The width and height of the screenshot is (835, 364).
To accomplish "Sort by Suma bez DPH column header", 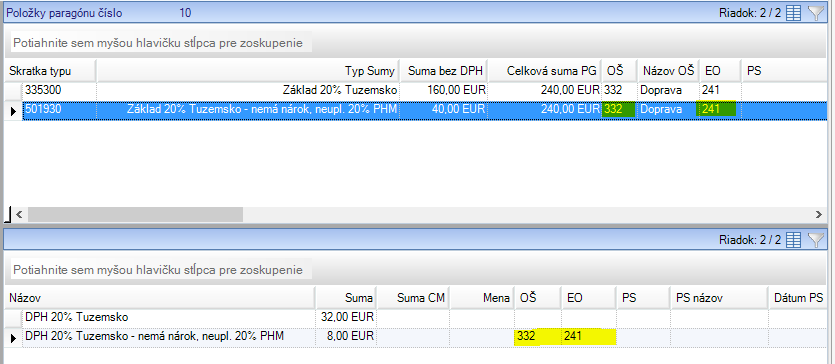I will 444,71.
